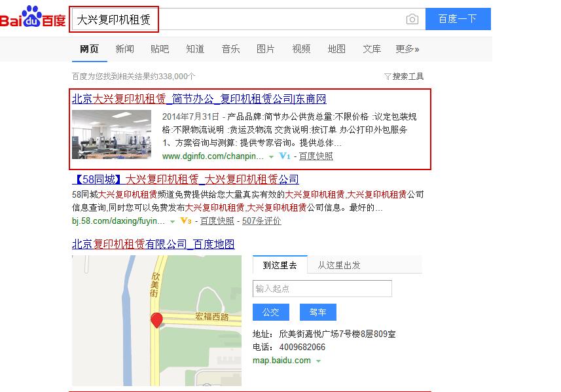Viewport: 561px width, 392px height.
Task: Click the office photo thumbnail in first result
Action: tap(112, 134)
